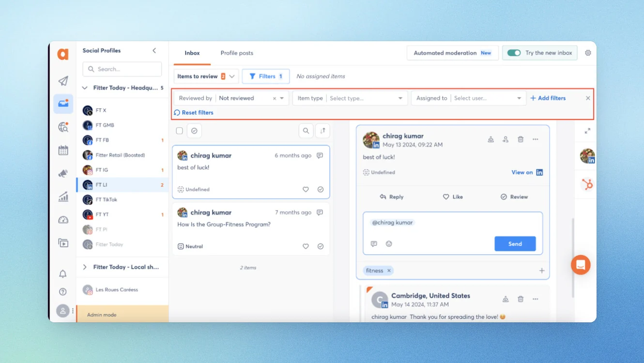Open the emoji picker in reply box

[x=389, y=244]
